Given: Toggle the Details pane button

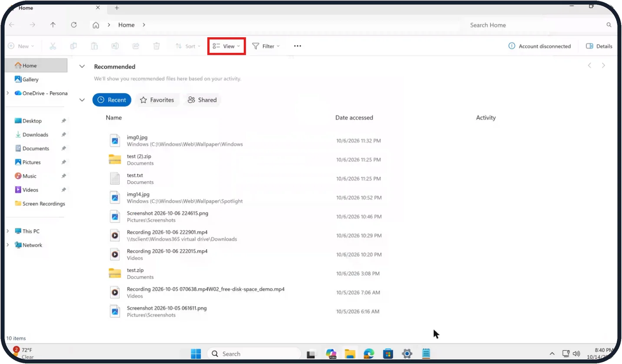Looking at the screenshot, I should [599, 46].
